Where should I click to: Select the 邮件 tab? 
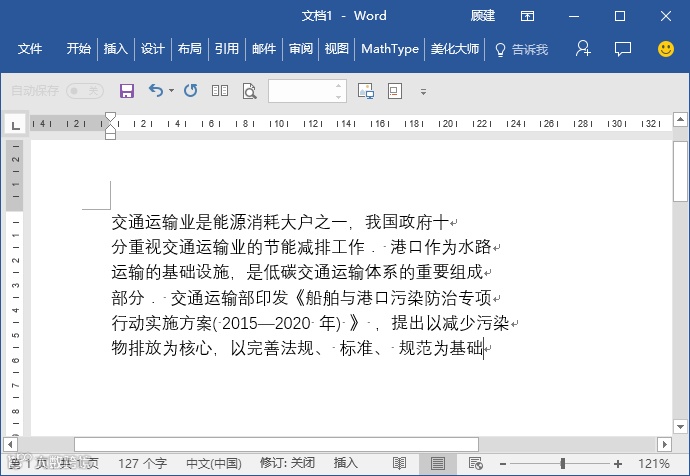[264, 49]
